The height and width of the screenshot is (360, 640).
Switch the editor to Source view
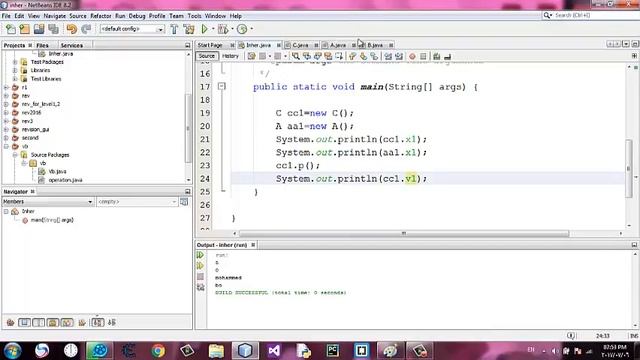coord(207,56)
